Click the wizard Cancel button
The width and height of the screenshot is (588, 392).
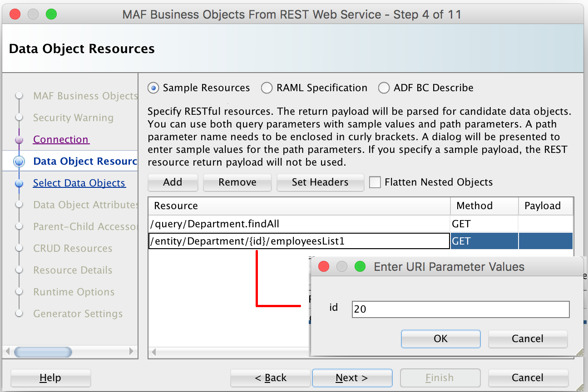[528, 378]
